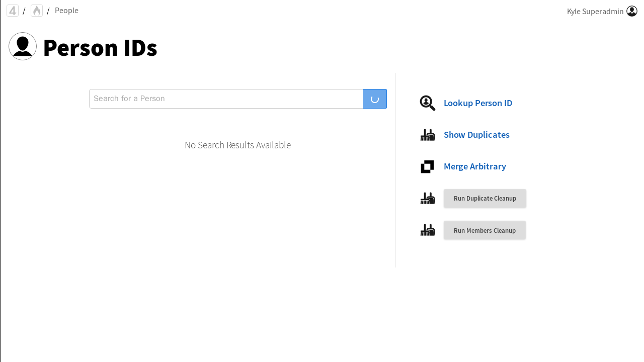The height and width of the screenshot is (362, 644).
Task: Focus the Search for a Person field
Action: coord(226,99)
